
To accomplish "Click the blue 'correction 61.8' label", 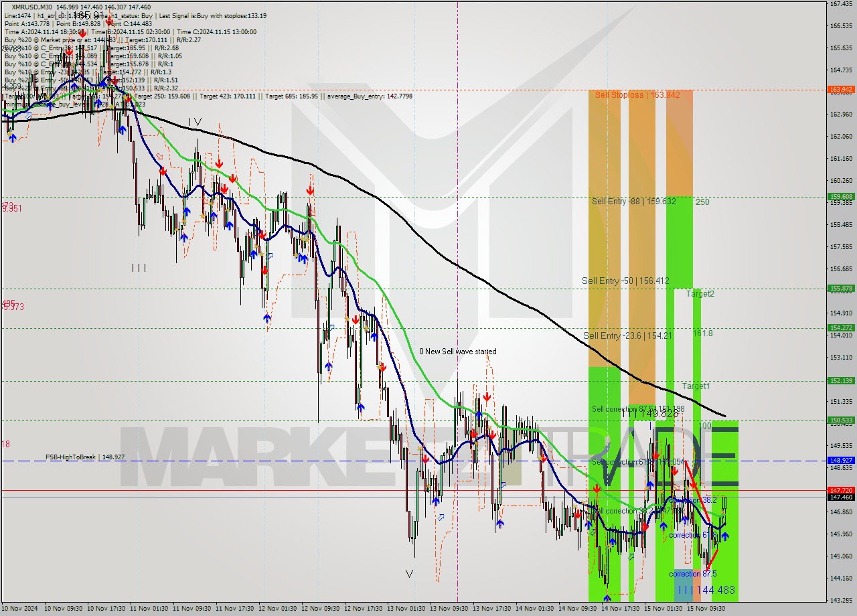I will click(x=693, y=535).
